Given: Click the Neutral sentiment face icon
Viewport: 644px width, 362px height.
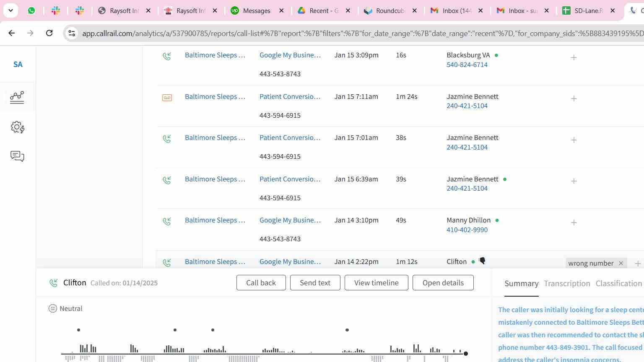Looking at the screenshot, I should point(52,309).
